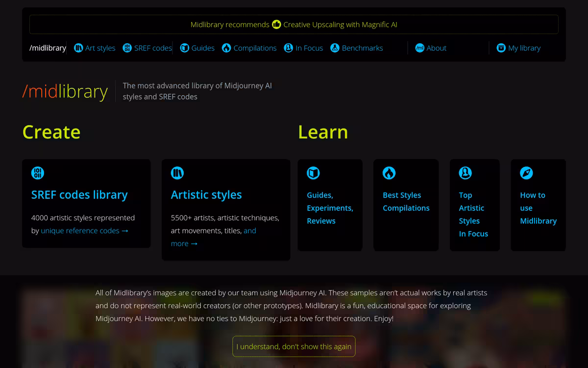This screenshot has width=588, height=368.
Task: Click the Art styles books icon in navbar
Action: pyautogui.click(x=78, y=48)
